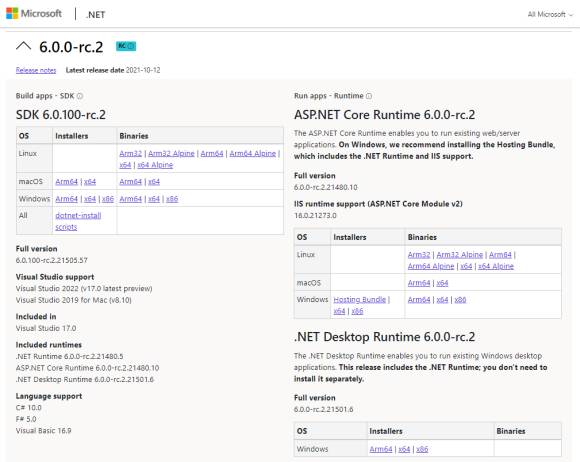Download SDK macOS x64 installer

(x=90, y=182)
